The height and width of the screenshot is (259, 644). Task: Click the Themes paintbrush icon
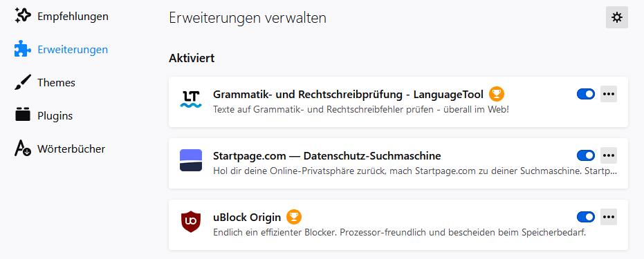tap(23, 82)
